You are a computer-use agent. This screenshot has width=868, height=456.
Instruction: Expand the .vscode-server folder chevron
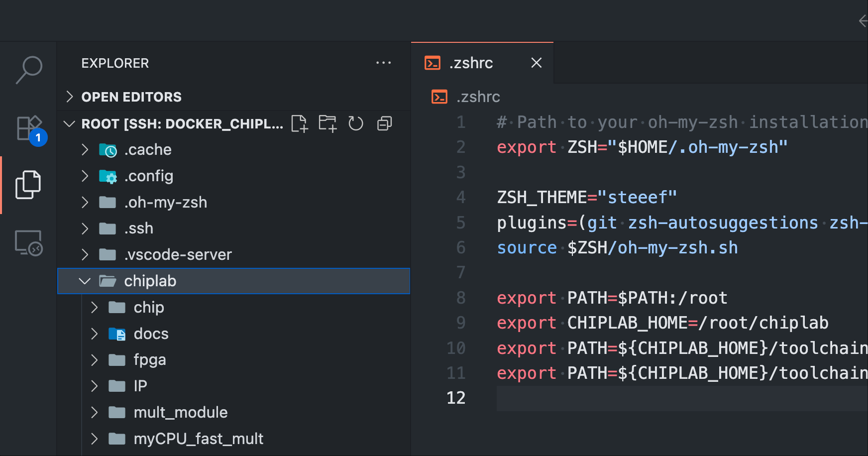tap(85, 254)
